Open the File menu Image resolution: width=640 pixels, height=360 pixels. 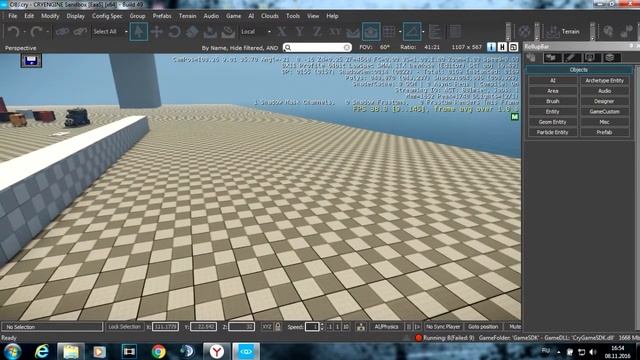13,16
